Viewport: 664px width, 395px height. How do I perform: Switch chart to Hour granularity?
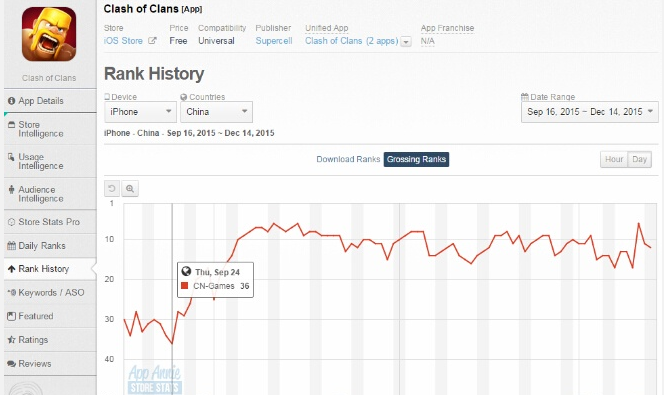pyautogui.click(x=614, y=160)
